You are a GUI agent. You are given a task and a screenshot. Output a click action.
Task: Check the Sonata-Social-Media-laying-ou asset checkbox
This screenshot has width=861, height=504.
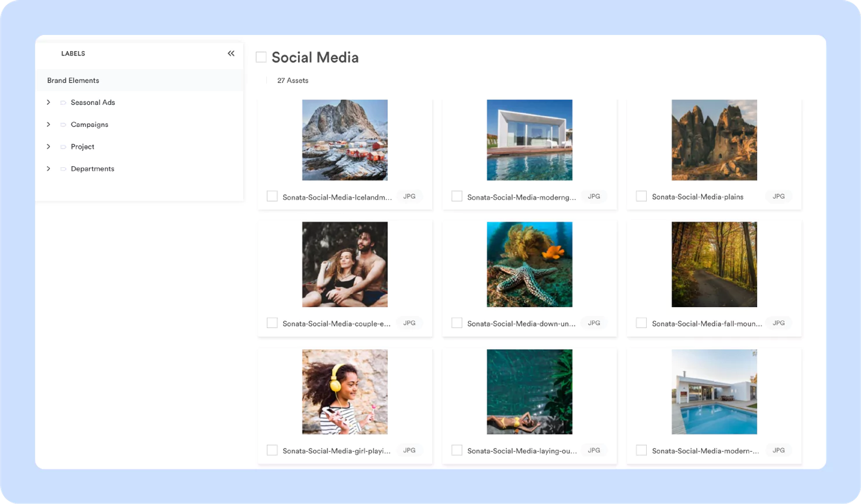click(457, 450)
